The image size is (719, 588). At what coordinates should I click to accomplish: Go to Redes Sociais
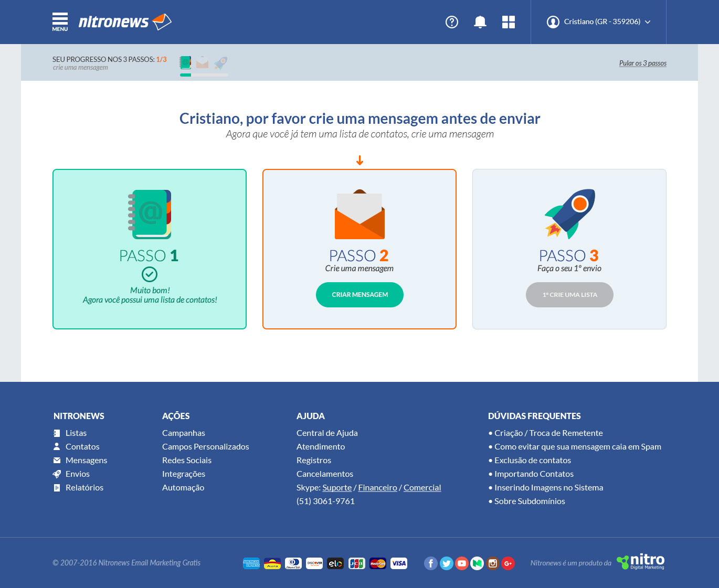click(x=187, y=461)
